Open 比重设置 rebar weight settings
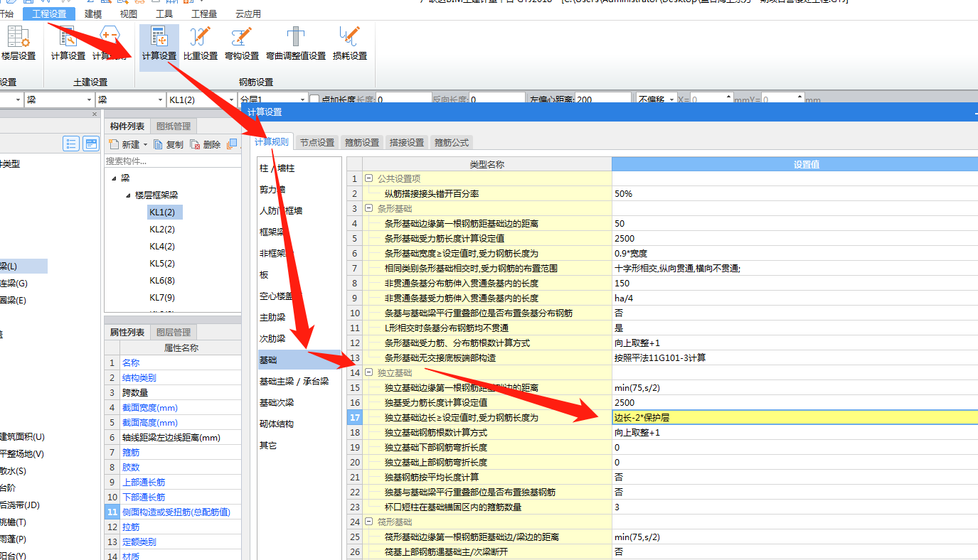This screenshot has height=560, width=978. (x=201, y=43)
